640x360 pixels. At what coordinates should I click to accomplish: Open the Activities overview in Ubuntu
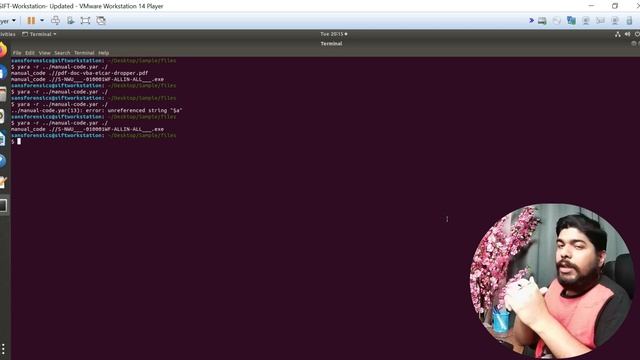(x=7, y=34)
